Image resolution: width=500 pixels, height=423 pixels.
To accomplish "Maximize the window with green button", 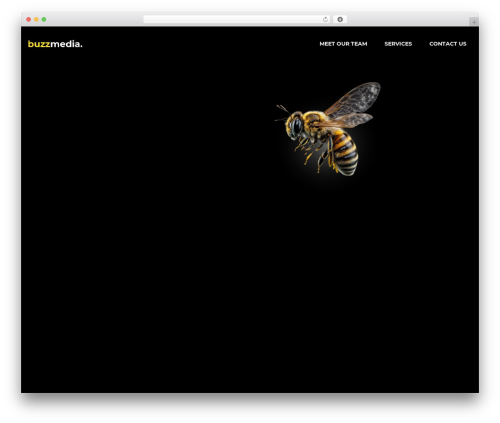I will 44,19.
